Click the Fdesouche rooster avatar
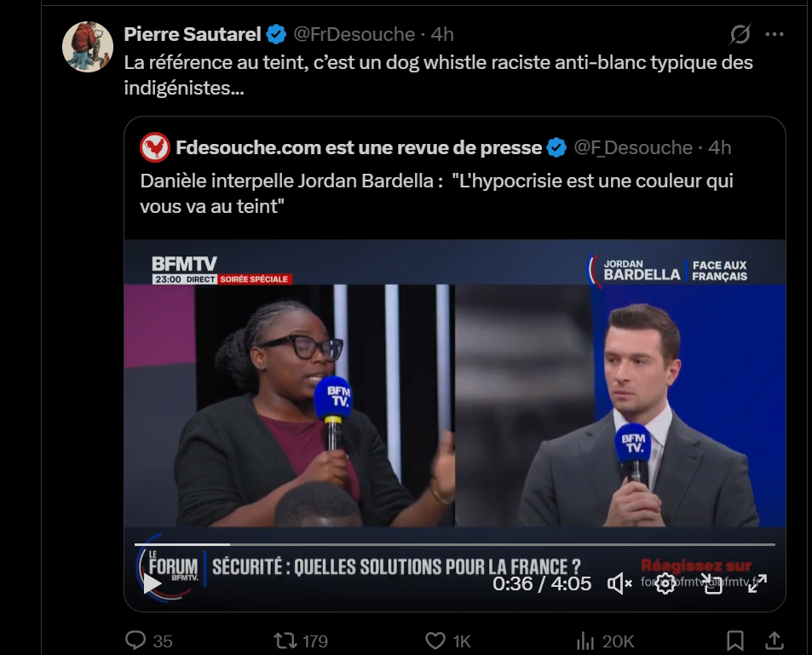This screenshot has height=655, width=812. [155, 147]
